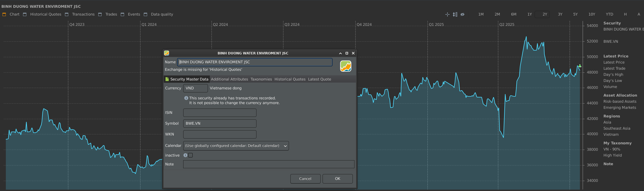This screenshot has height=191, width=644.
Task: Click the y-axis scaling toolbar icon
Action: point(455,14)
